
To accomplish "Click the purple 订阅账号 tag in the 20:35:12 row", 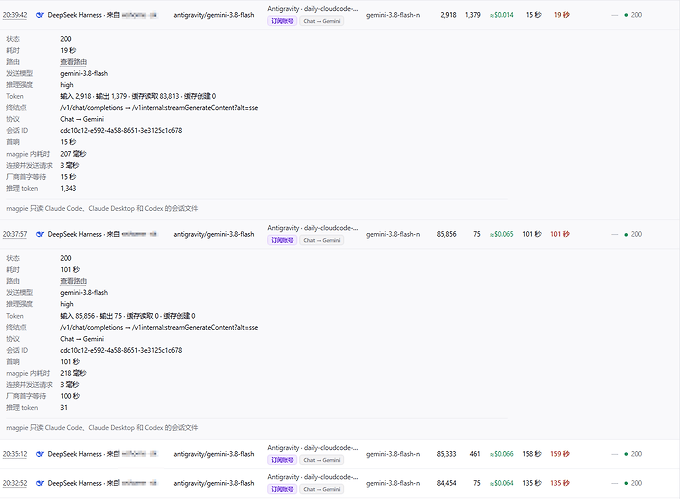I will [x=282, y=460].
